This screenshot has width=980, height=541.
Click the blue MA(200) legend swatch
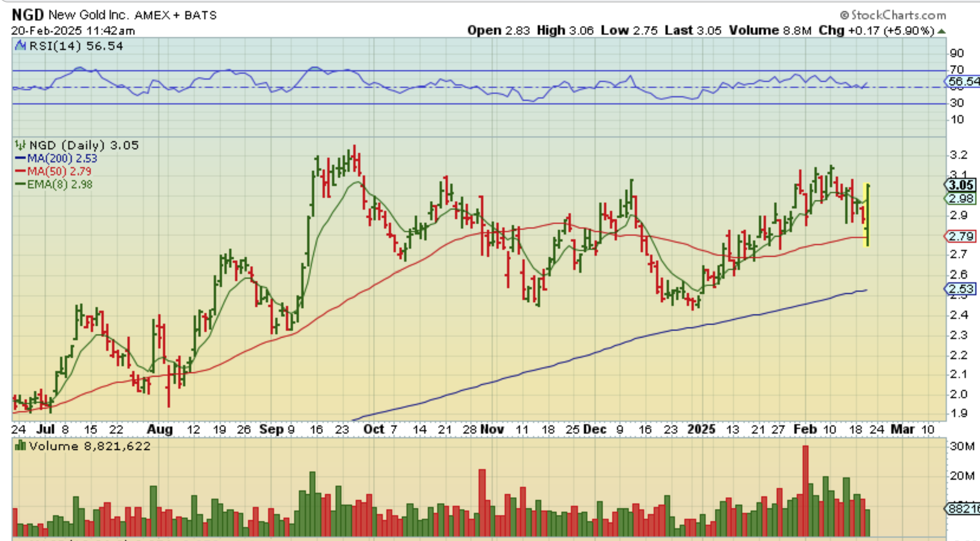[20, 159]
